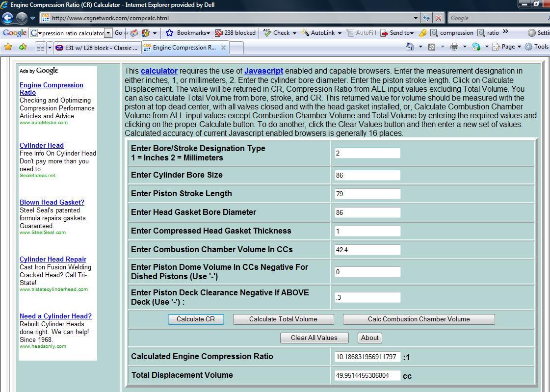Click the Calculated Compression Ratio result field
Screen dimensions: 550x392
[367, 357]
